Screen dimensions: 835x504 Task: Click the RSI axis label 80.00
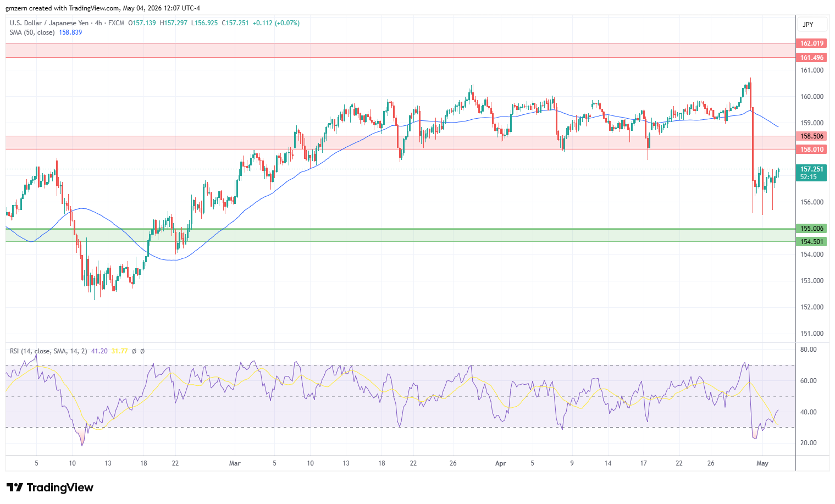pos(808,350)
